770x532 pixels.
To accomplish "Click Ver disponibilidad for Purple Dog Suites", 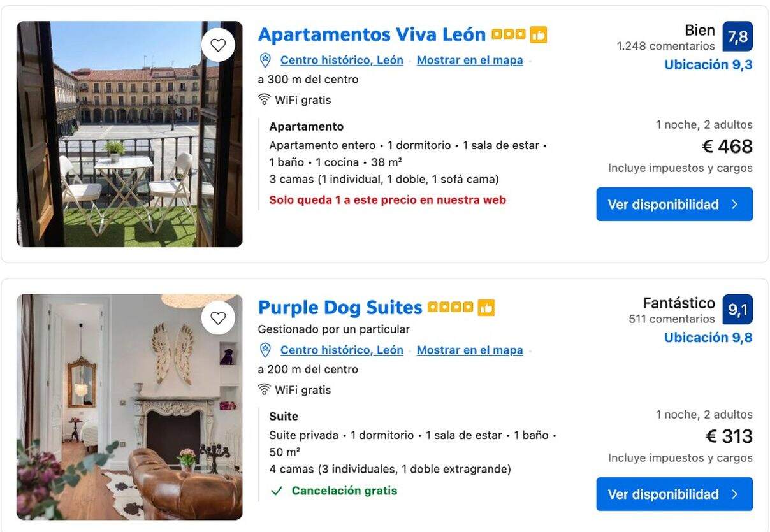I will pos(674,494).
